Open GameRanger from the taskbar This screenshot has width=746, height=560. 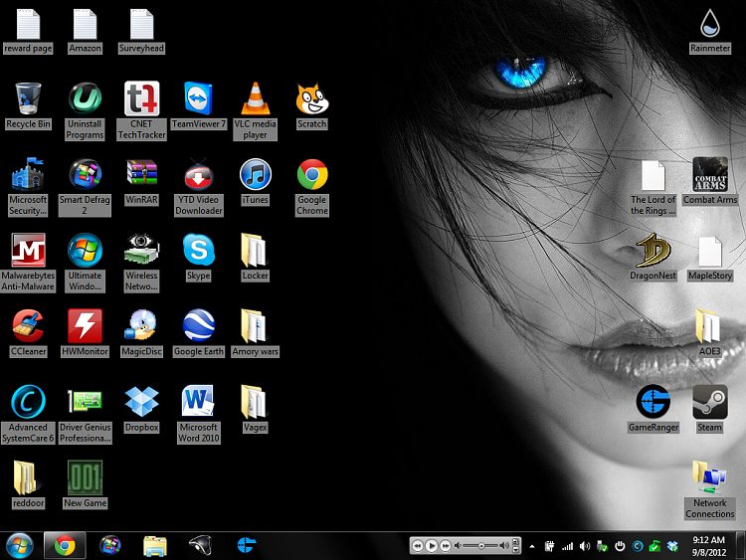coord(246,545)
